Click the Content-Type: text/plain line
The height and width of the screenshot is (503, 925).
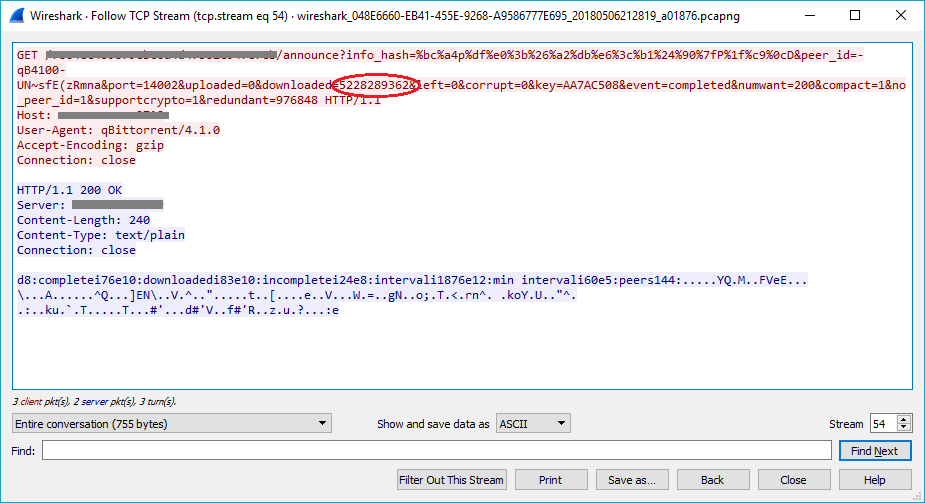tap(101, 235)
